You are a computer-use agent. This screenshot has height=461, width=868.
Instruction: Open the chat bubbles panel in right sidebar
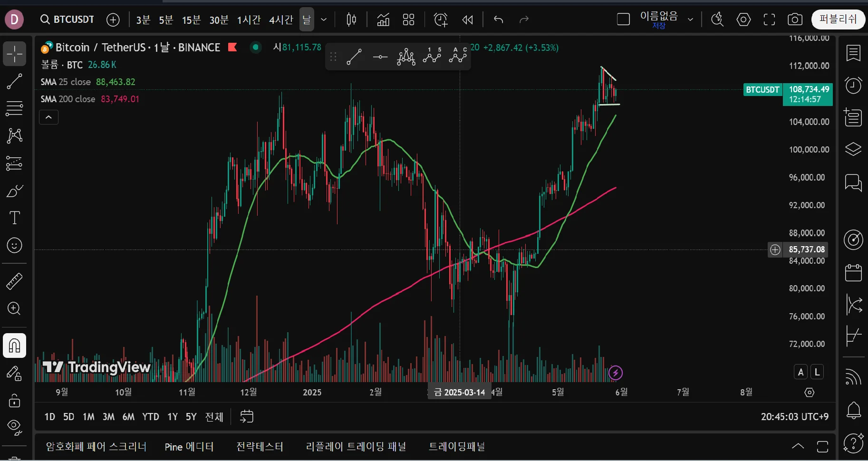coord(853,182)
